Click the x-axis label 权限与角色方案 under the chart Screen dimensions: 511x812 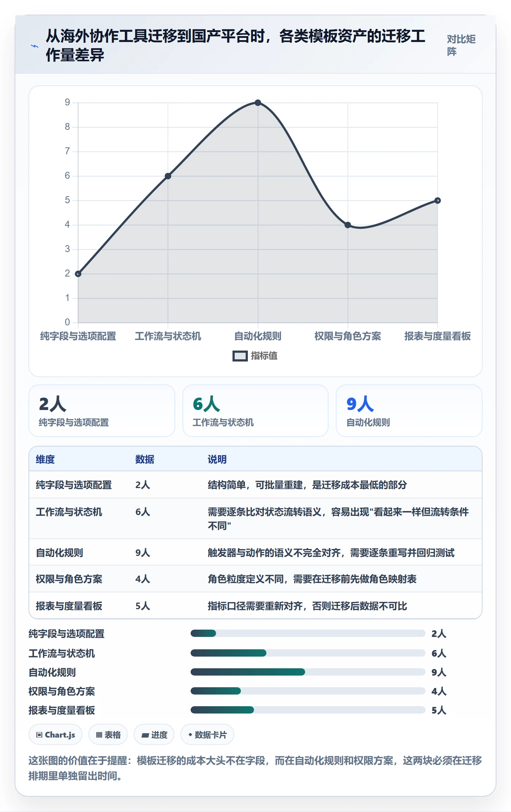[x=348, y=336]
